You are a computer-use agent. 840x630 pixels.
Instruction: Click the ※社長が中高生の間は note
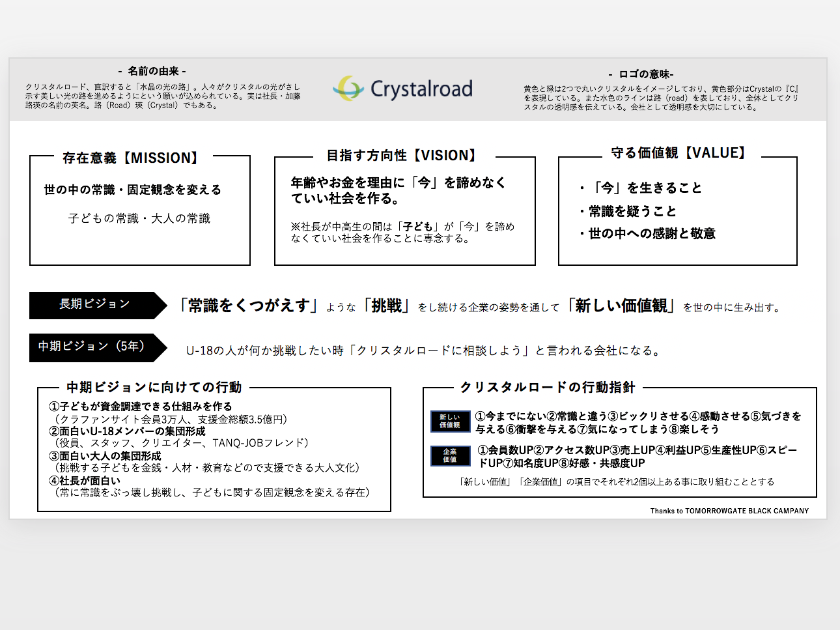click(x=402, y=232)
